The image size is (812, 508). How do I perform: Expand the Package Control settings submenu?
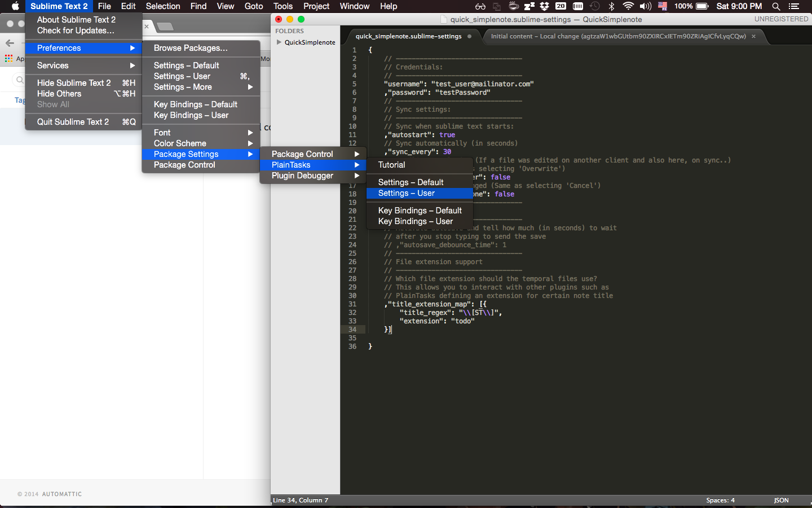tap(313, 154)
